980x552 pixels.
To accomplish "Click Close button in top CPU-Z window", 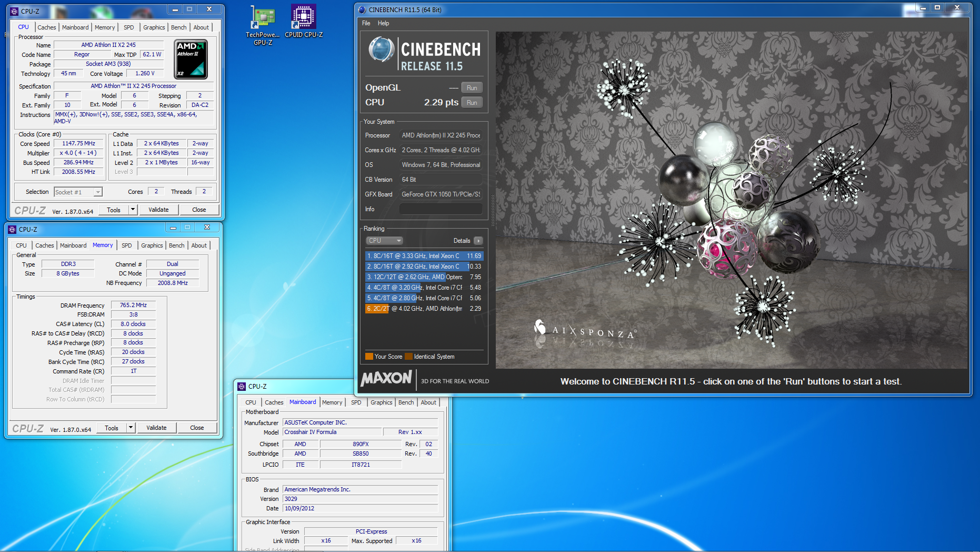I will click(x=199, y=210).
